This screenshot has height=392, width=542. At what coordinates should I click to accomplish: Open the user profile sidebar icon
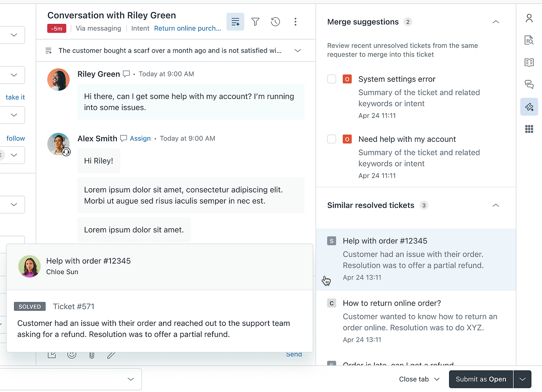[x=529, y=18]
